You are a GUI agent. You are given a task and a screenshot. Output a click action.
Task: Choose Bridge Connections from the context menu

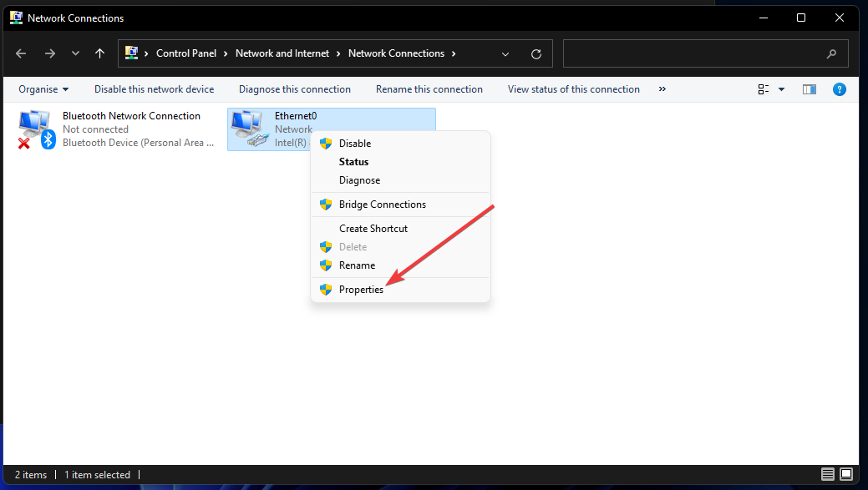point(382,204)
